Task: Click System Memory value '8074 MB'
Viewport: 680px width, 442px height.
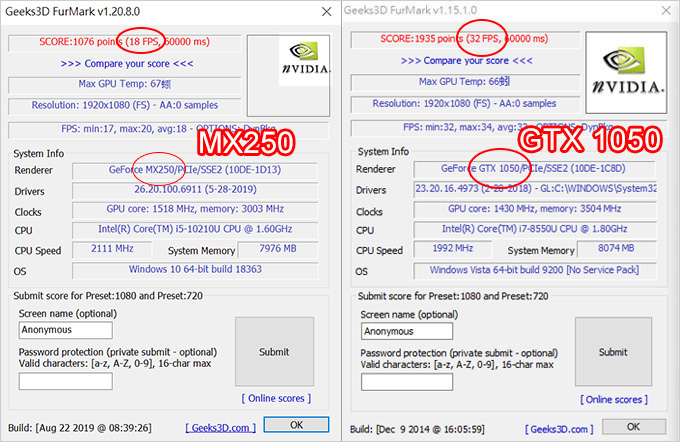Action: (x=616, y=249)
